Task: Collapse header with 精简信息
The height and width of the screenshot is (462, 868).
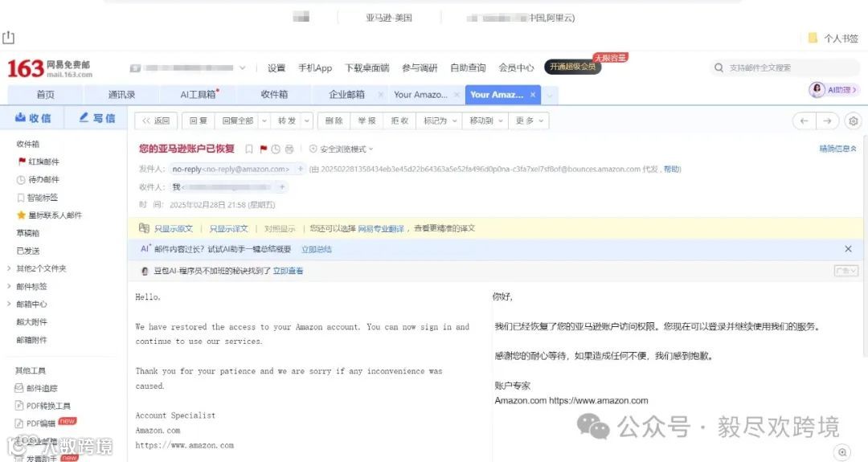Action: pos(838,149)
